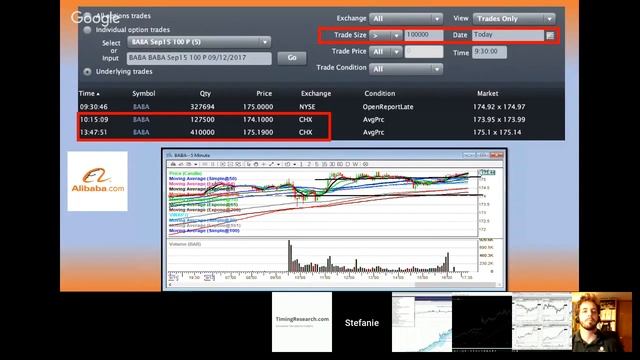Select the Stefanie participant thumbnail
This screenshot has width=640, height=360.
362,322
